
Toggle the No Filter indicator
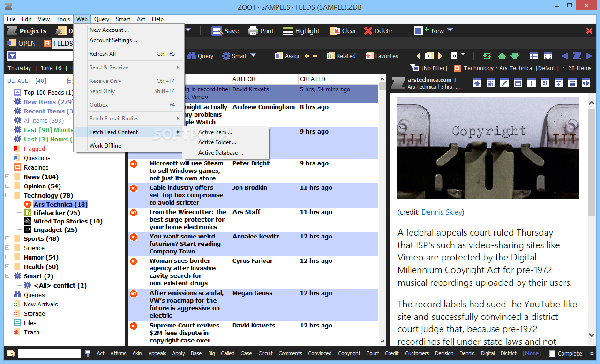[428, 68]
